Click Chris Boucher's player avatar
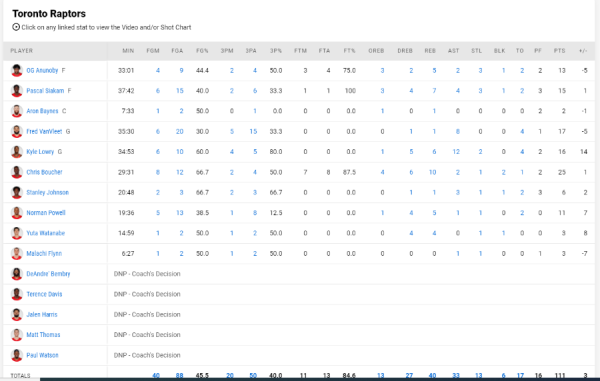The height and width of the screenshot is (381, 600). pos(16,172)
